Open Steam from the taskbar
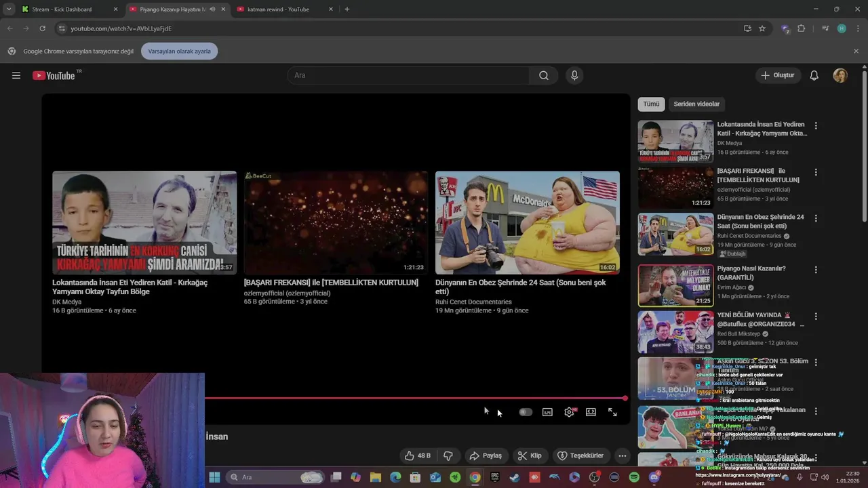 pyautogui.click(x=515, y=477)
